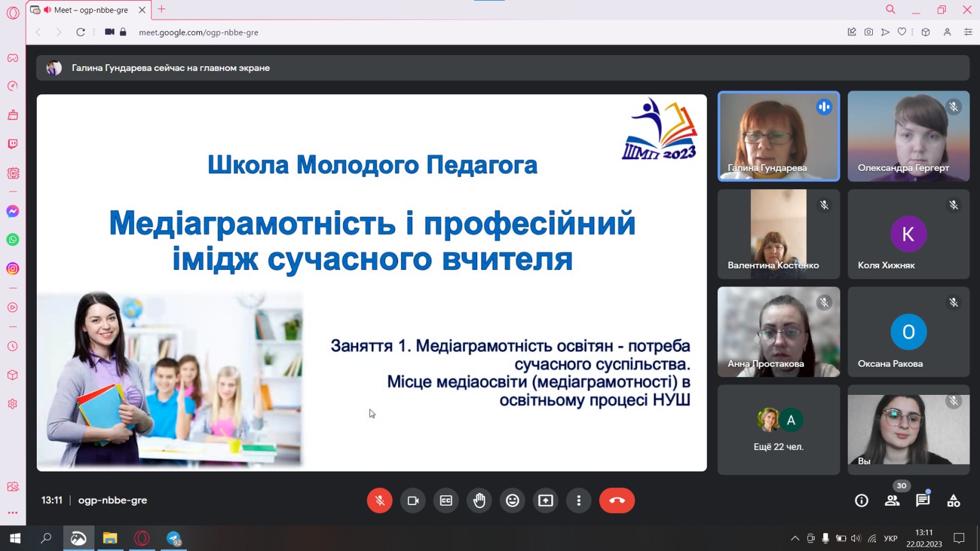Show hidden system tray icons
The width and height of the screenshot is (980, 551).
point(795,538)
